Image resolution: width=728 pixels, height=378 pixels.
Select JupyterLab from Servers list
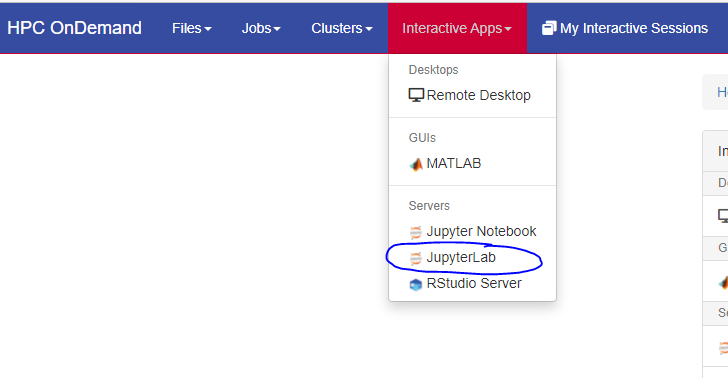472,257
